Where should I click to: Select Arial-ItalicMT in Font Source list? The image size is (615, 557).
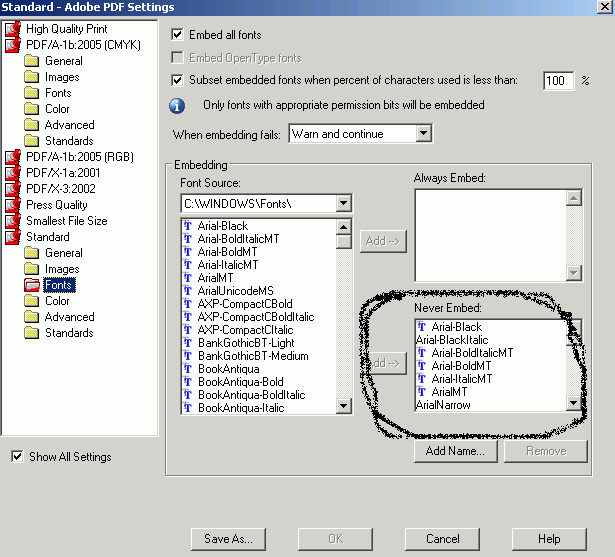[228, 265]
